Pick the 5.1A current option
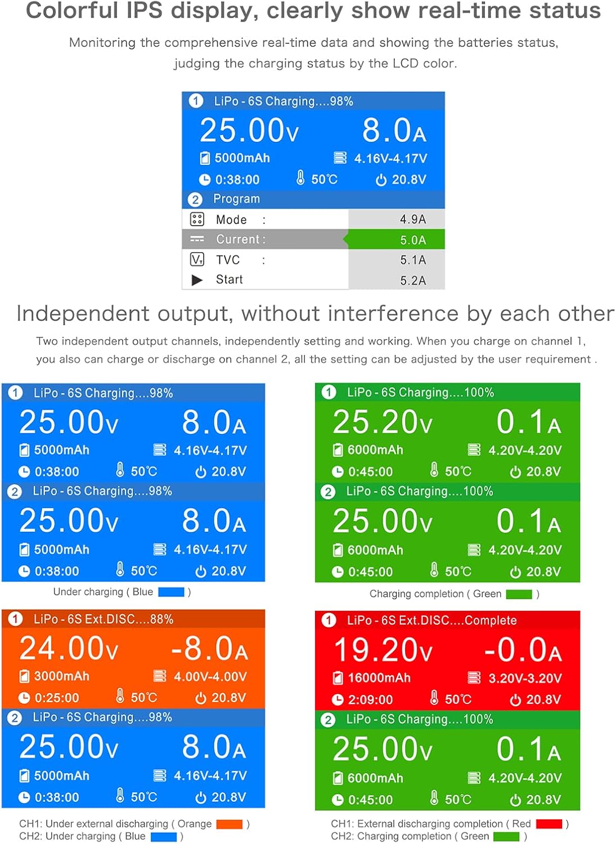The width and height of the screenshot is (616, 844). (x=412, y=260)
